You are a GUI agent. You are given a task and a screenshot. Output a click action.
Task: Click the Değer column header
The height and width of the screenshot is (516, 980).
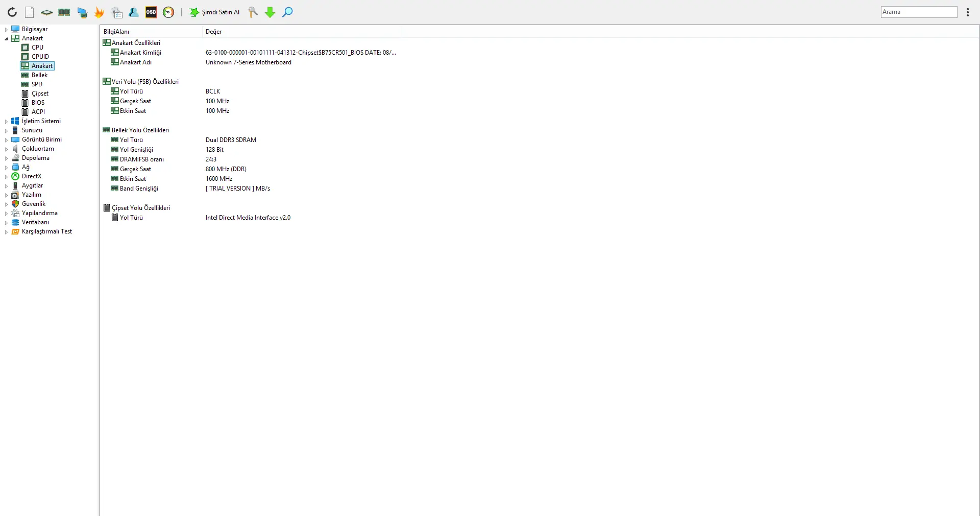pos(302,32)
